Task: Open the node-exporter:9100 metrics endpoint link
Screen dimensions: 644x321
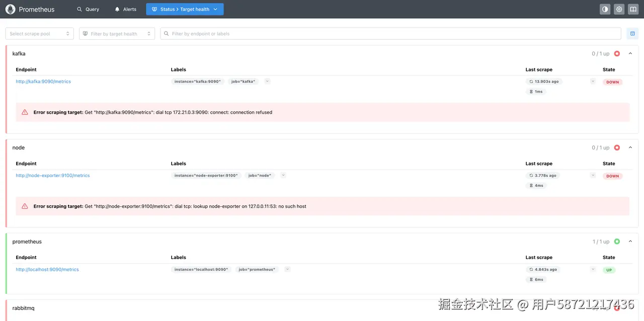Action: (53, 176)
